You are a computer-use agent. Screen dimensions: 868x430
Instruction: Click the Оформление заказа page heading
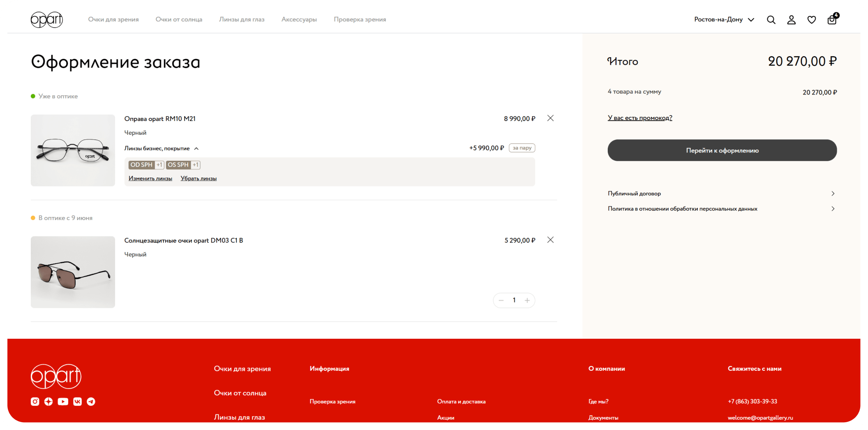pyautogui.click(x=116, y=62)
